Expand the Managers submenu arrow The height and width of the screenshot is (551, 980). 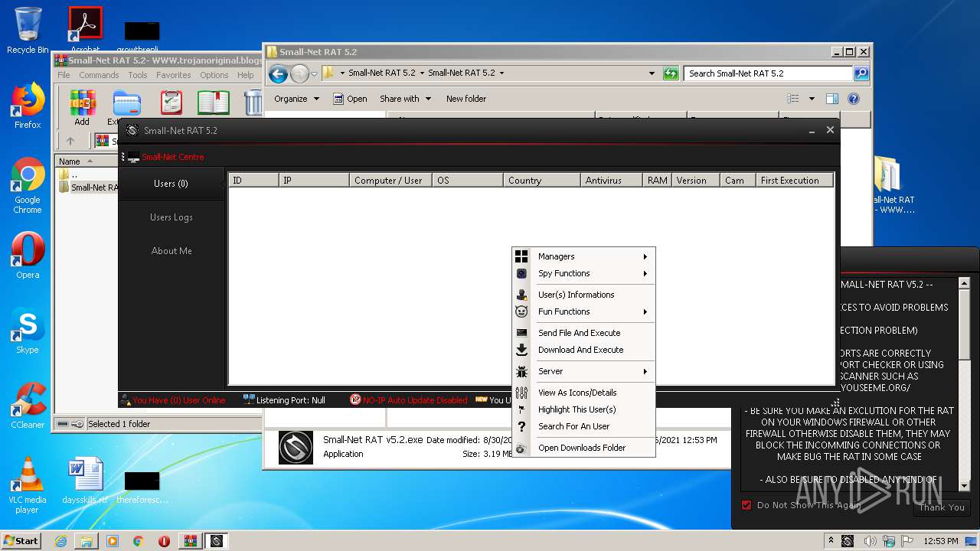coord(645,256)
